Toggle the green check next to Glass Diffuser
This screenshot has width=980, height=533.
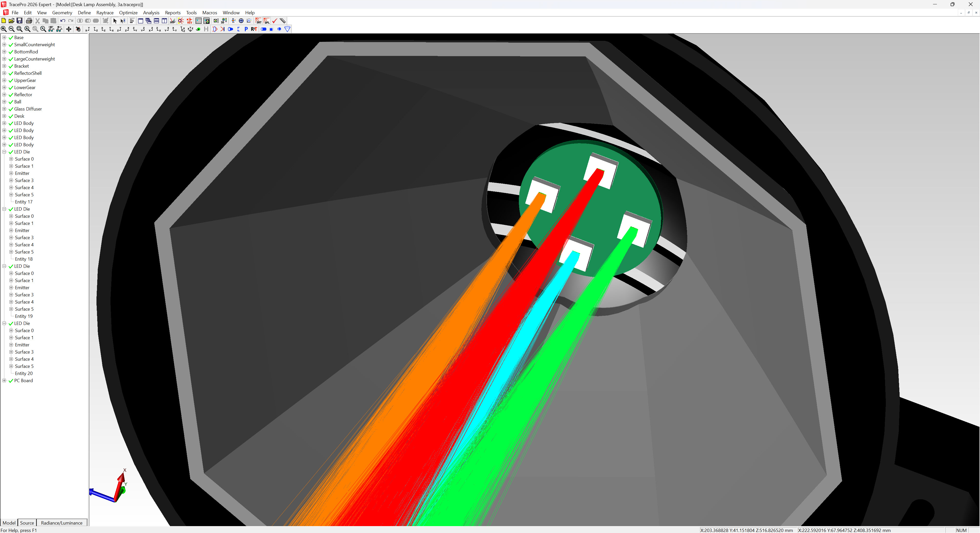tap(11, 109)
